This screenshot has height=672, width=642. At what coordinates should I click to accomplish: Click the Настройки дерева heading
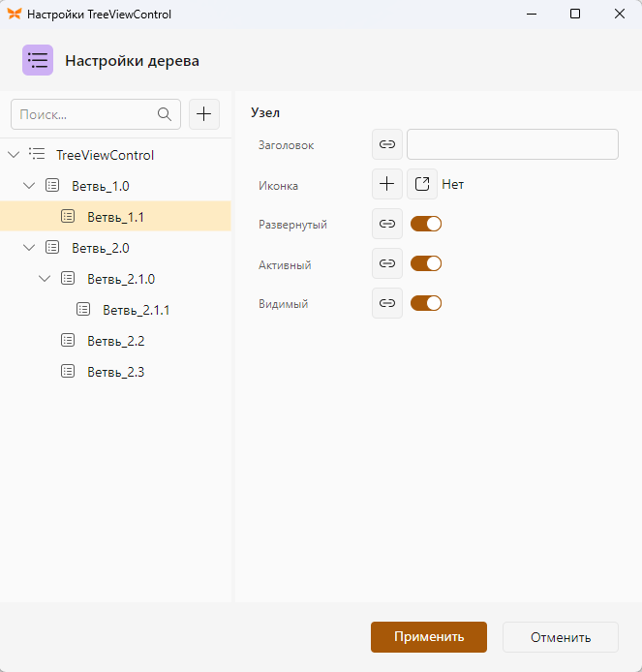(x=132, y=60)
